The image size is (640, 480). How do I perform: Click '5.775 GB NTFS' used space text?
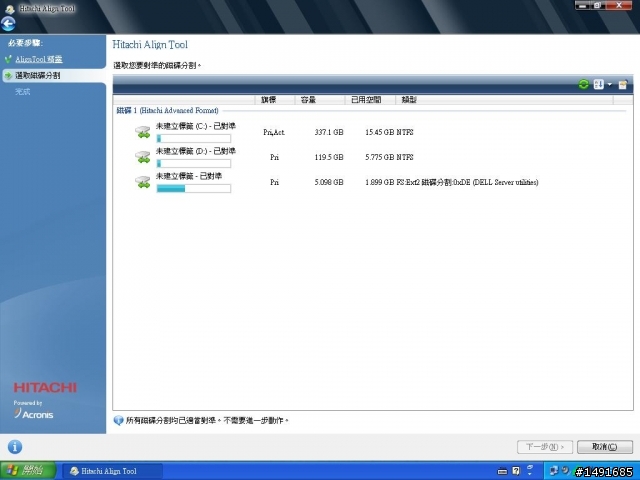pyautogui.click(x=389, y=157)
